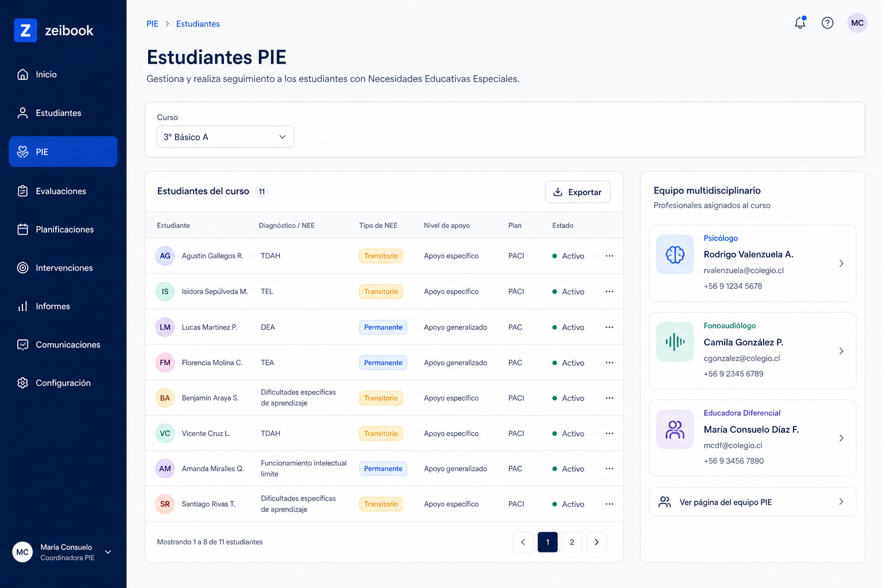The image size is (882, 588).
Task: Click the PIE breadcrumb link
Action: coord(152,24)
